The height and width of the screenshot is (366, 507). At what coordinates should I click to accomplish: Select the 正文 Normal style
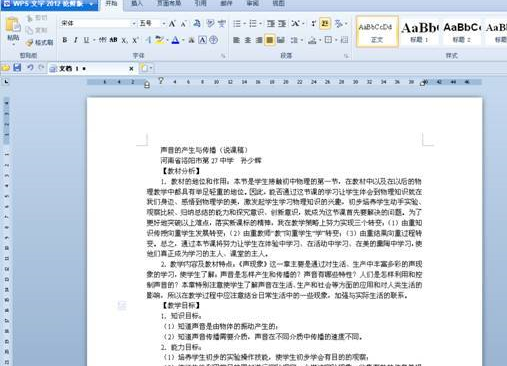[x=377, y=32]
